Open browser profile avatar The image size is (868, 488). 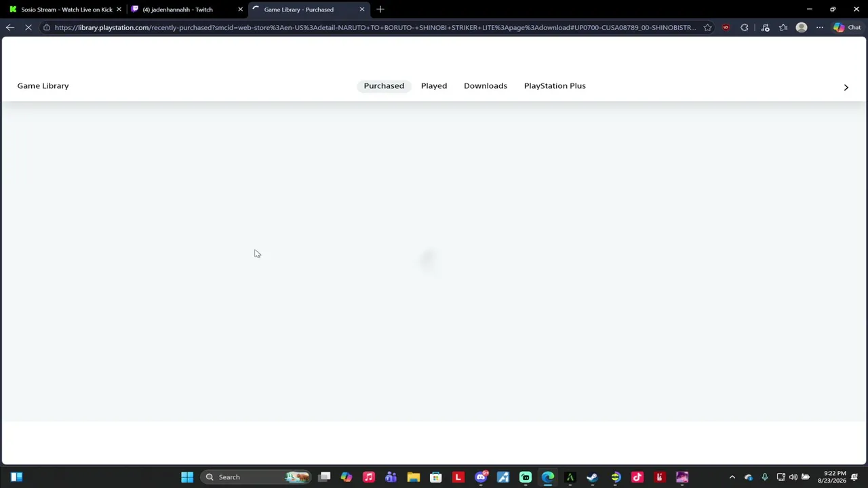802,28
